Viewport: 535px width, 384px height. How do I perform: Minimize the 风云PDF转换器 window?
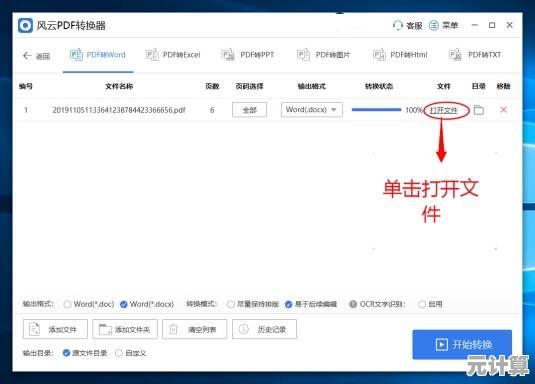(475, 25)
